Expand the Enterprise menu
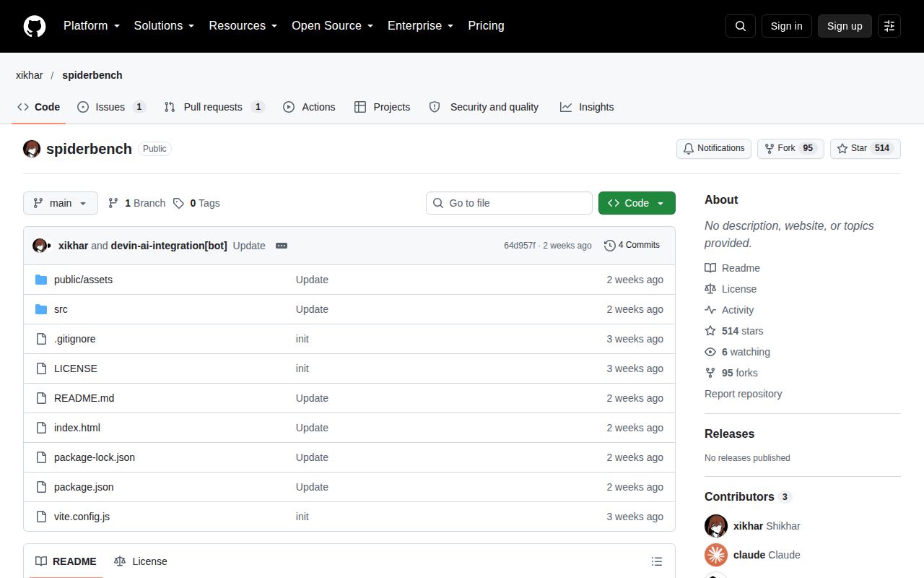924x578 pixels. click(421, 25)
